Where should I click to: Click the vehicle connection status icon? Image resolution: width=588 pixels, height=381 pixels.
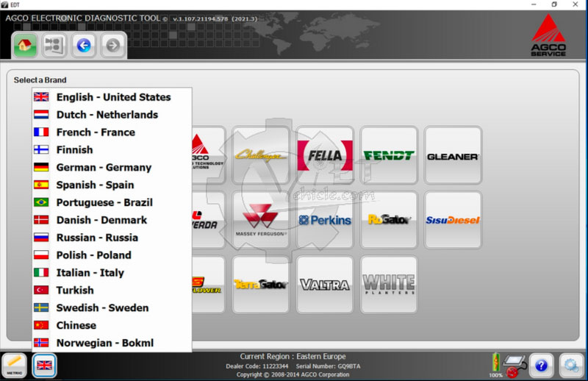point(512,365)
